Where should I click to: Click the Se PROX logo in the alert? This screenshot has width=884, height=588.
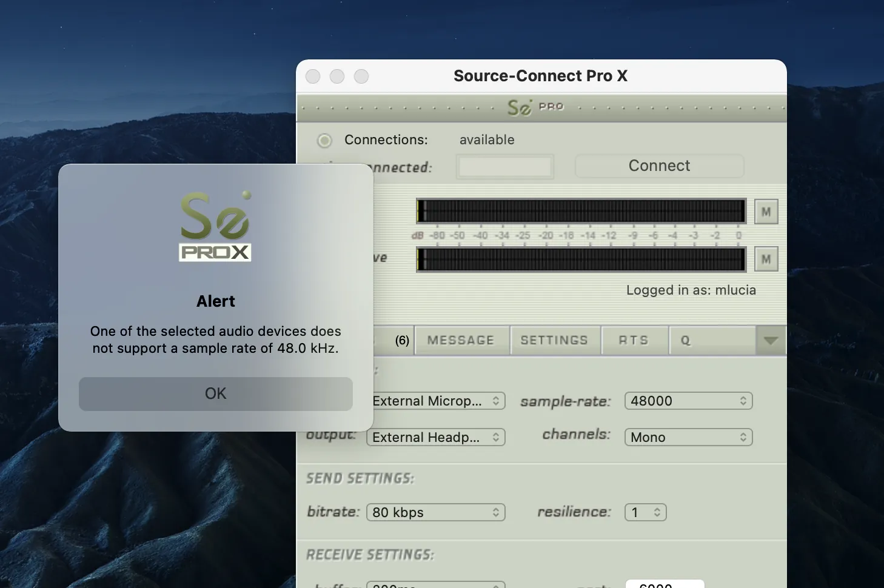click(215, 226)
